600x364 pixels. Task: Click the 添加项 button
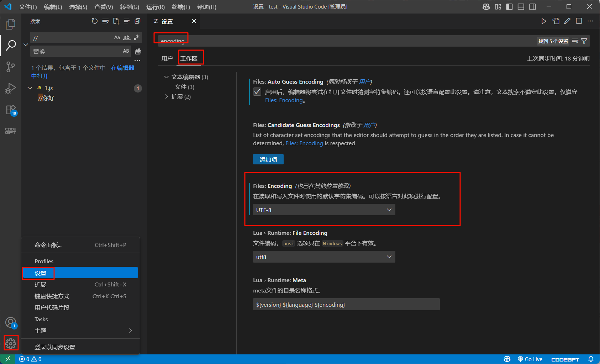268,159
